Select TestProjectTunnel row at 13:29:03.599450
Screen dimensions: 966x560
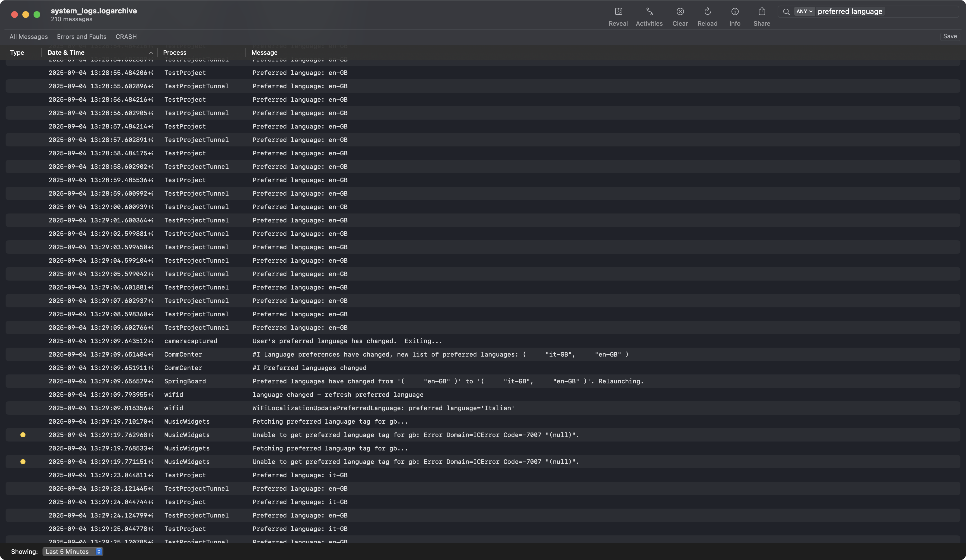483,247
